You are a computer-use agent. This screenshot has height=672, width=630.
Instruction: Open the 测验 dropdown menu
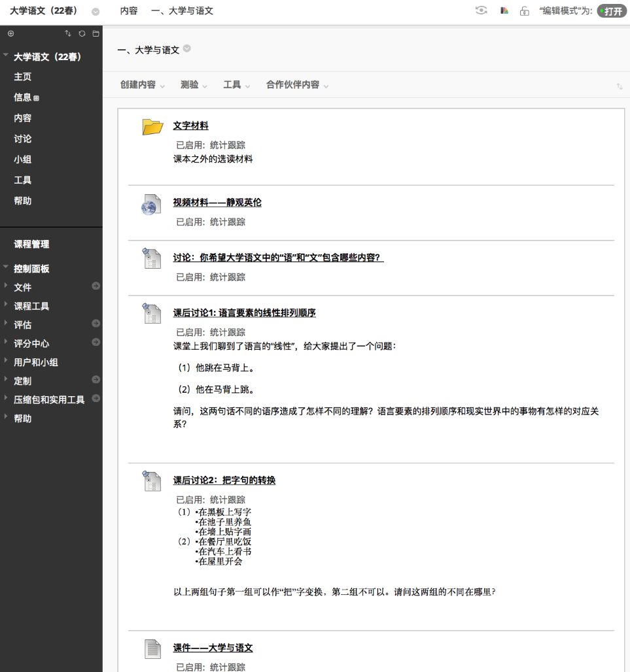(194, 85)
